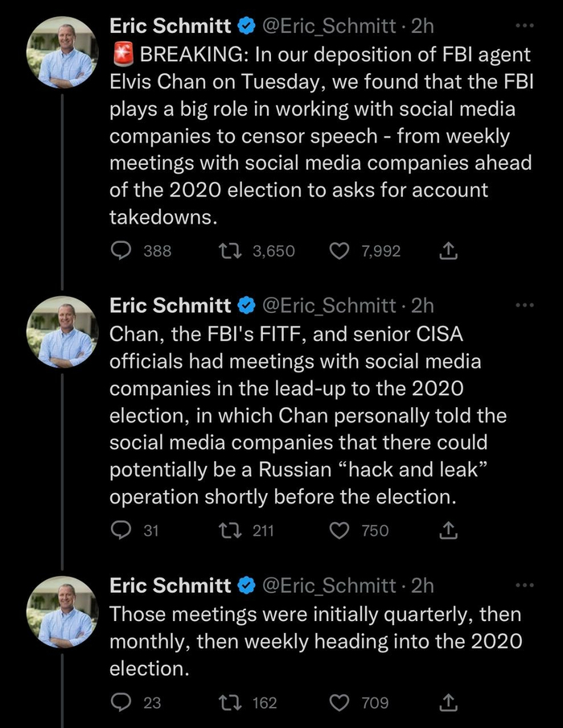Retweet the hack and leak tweet
563x728 pixels.
229,530
